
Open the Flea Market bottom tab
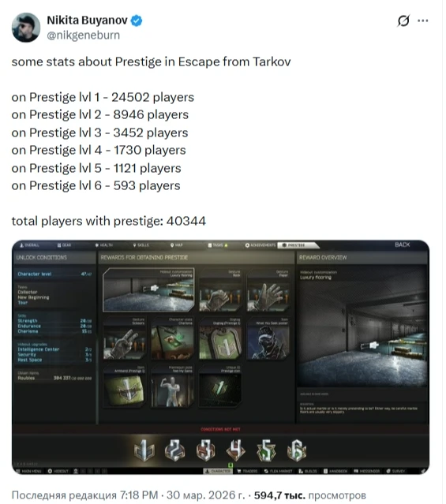pyautogui.click(x=279, y=471)
